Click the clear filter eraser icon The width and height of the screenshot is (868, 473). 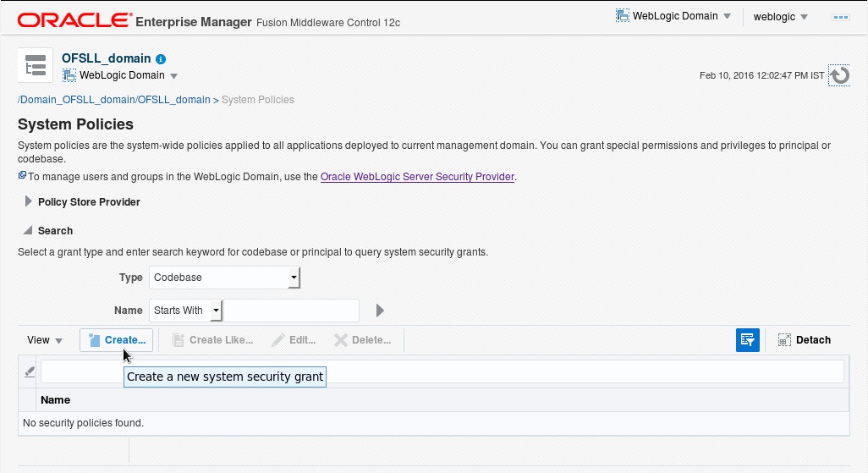30,372
